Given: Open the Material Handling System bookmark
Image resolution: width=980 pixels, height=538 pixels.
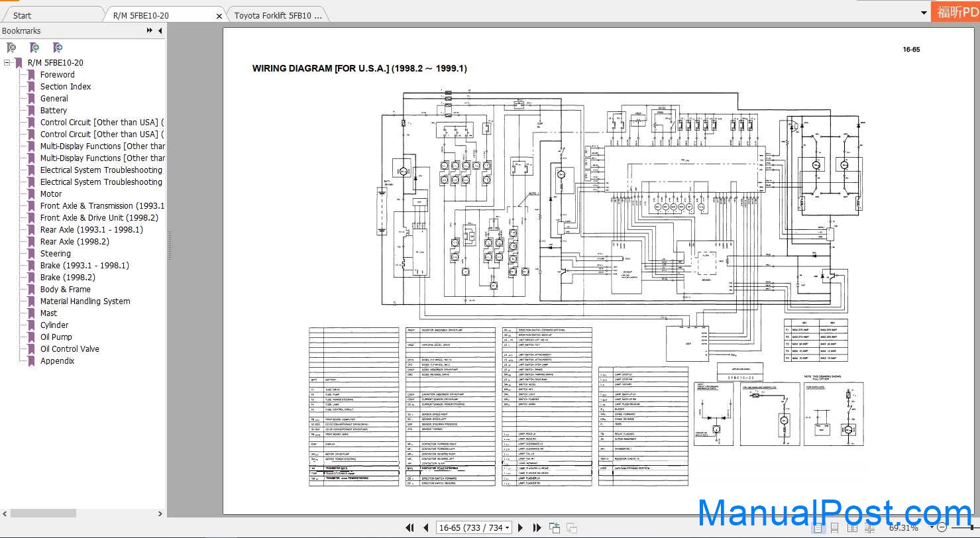Looking at the screenshot, I should pyautogui.click(x=85, y=301).
